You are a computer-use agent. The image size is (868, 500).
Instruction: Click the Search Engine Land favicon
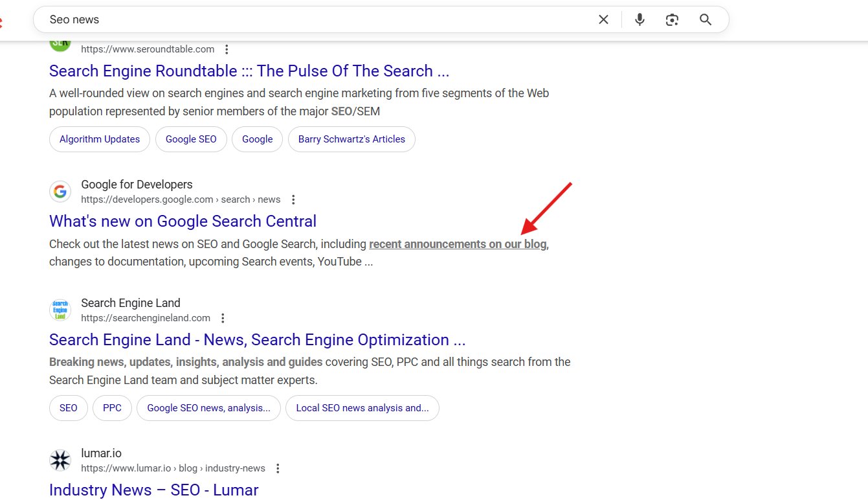tap(60, 310)
